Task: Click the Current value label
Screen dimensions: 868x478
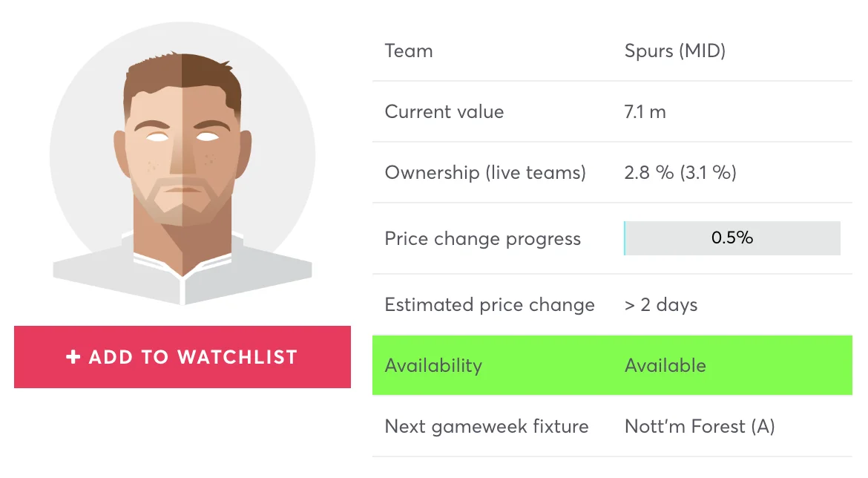Action: click(444, 112)
